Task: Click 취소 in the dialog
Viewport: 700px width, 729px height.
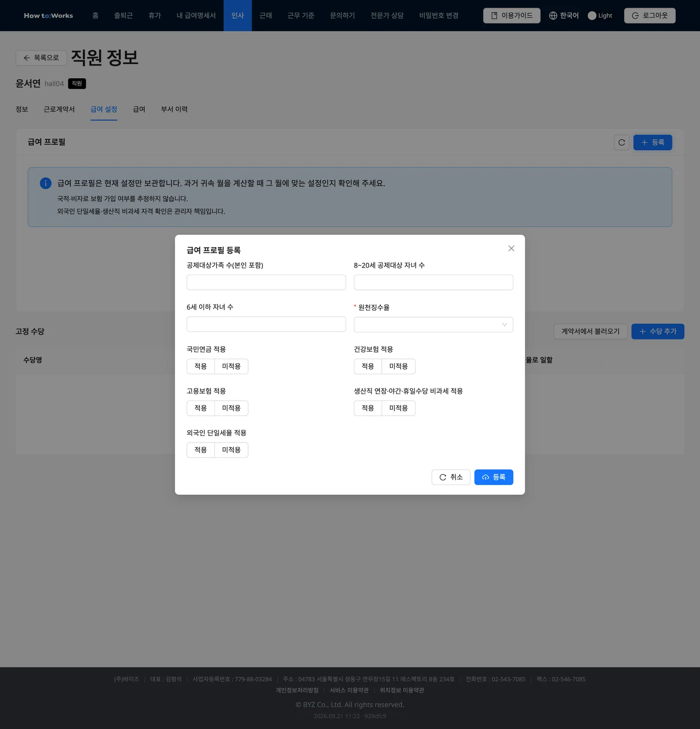Action: (x=451, y=477)
